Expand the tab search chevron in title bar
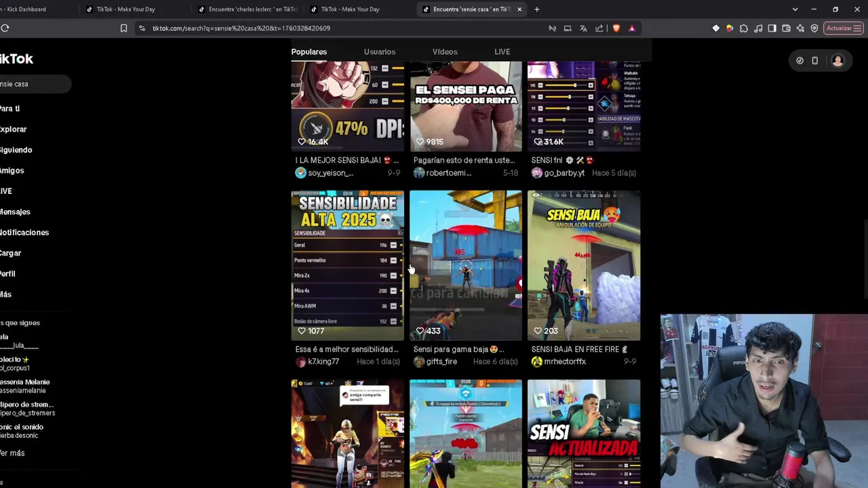Screen dimensions: 868x488 coord(795,9)
